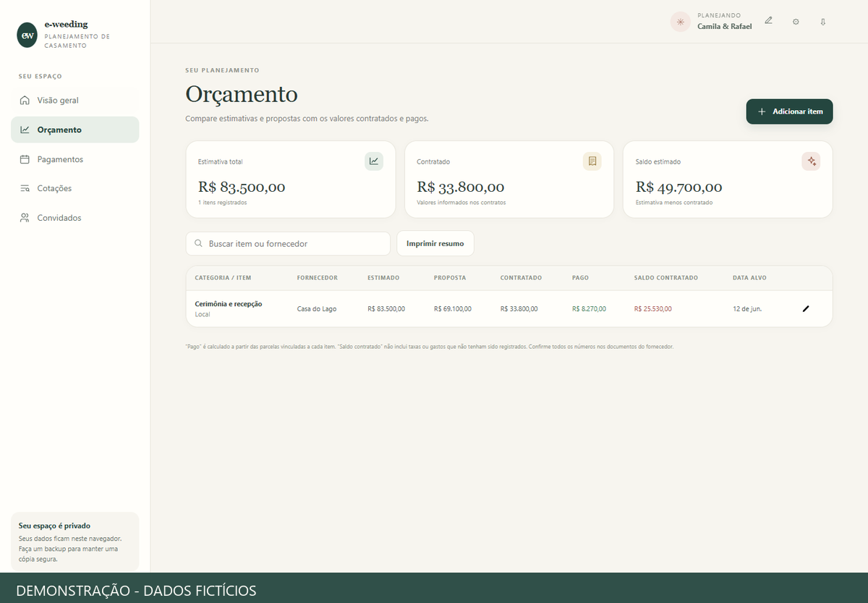Click the receipt icon on the Contratado card
Screen dimensions: 868x603
592,161
